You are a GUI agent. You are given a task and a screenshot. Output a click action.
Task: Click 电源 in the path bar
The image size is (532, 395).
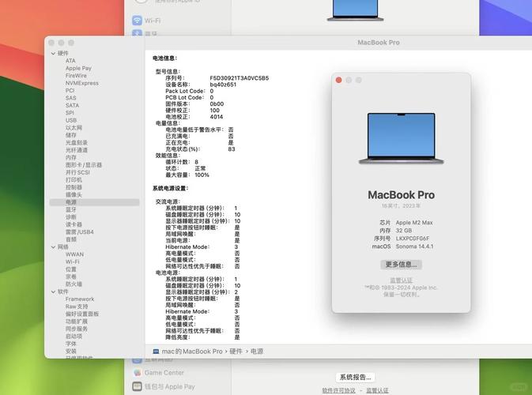257,352
